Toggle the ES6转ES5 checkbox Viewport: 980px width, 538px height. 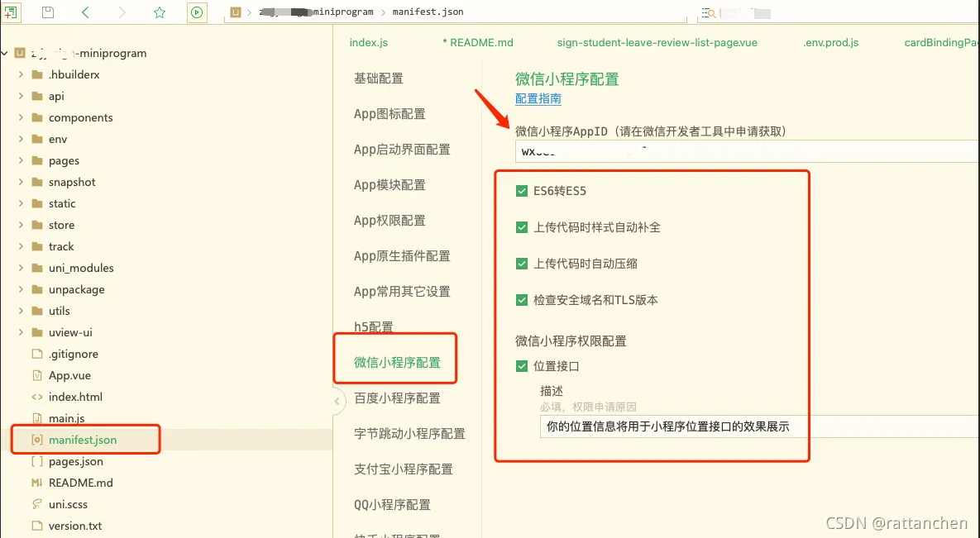click(x=522, y=191)
